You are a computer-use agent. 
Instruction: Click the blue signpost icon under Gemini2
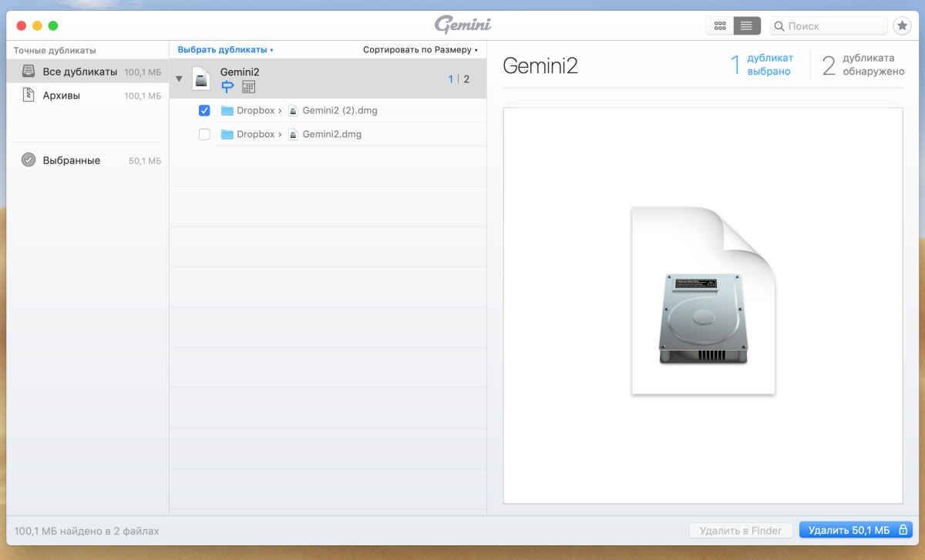[227, 86]
